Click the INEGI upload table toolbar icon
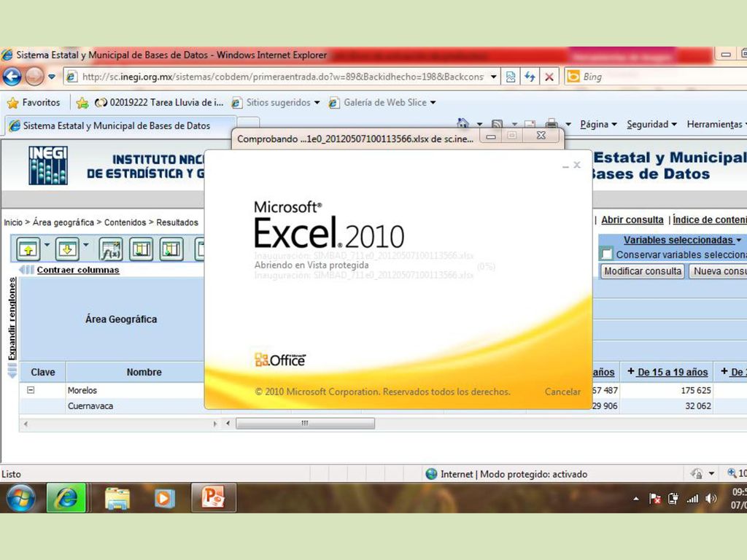This screenshot has height=560, width=747. pos(28,249)
